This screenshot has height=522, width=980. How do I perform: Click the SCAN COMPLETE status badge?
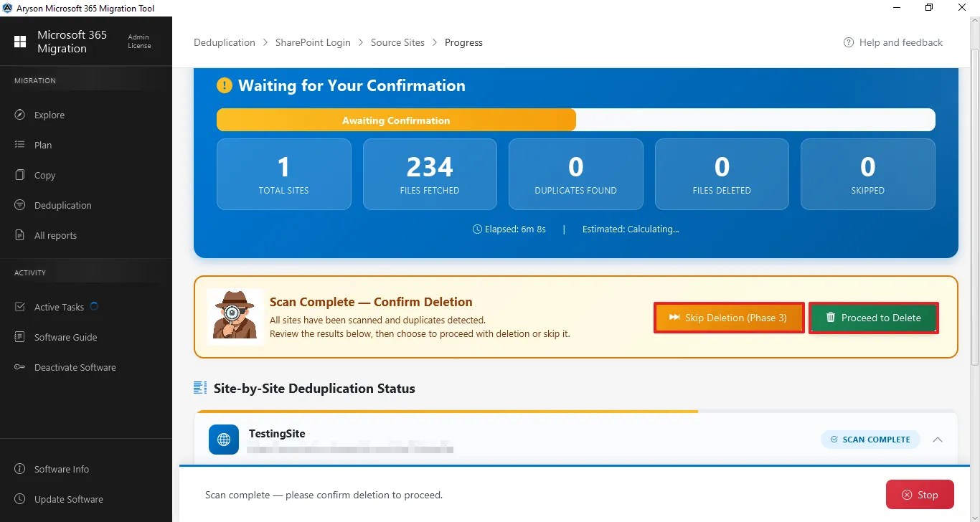(x=870, y=440)
